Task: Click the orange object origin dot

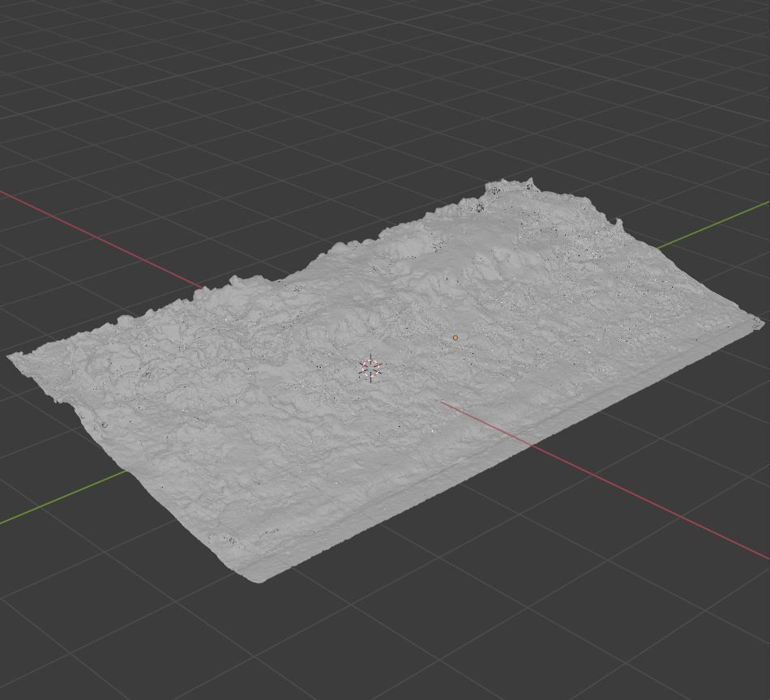Action: (456, 338)
